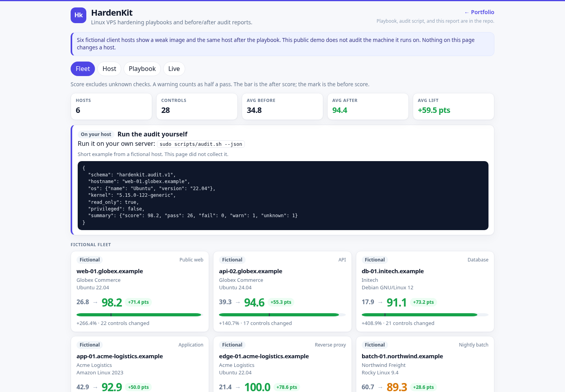Click the 'On your host' badge

[x=96, y=134]
